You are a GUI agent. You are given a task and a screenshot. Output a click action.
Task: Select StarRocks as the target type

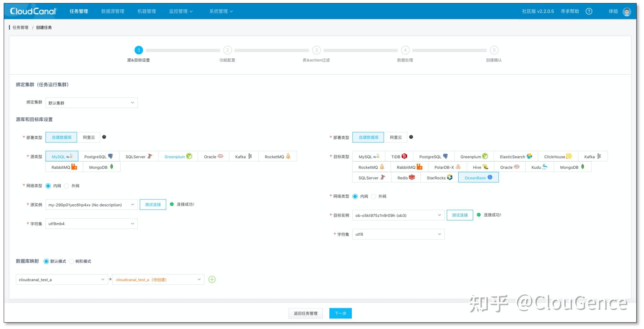438,178
